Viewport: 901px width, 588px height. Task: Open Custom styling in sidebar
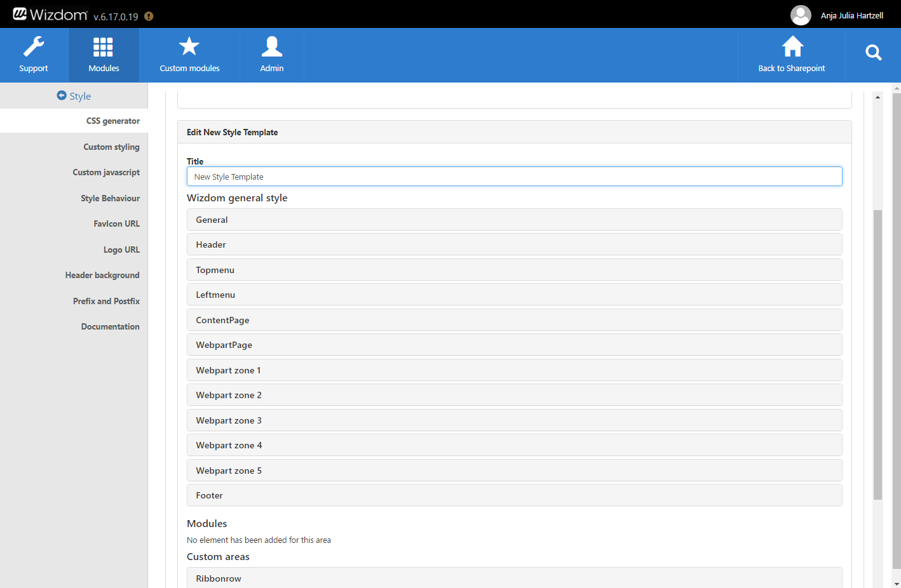(111, 147)
